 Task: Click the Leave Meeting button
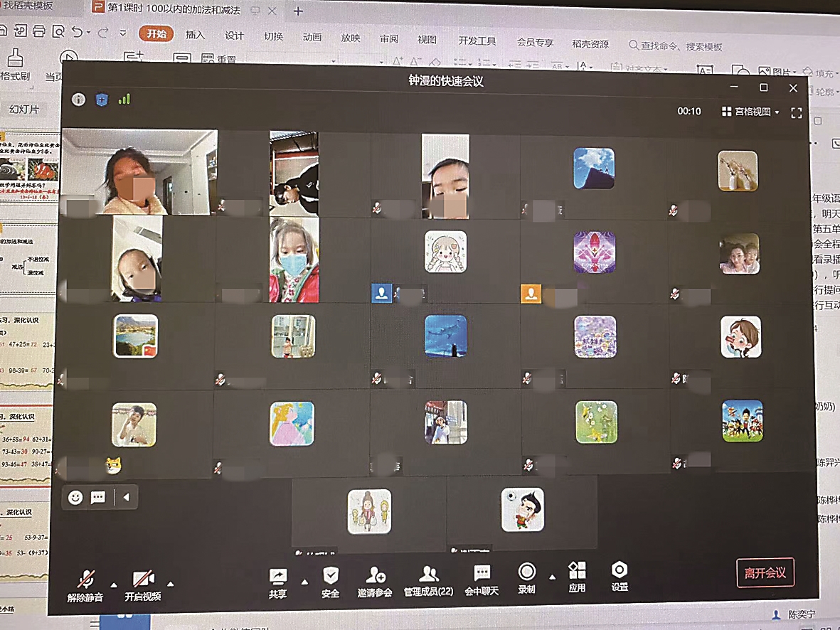765,573
